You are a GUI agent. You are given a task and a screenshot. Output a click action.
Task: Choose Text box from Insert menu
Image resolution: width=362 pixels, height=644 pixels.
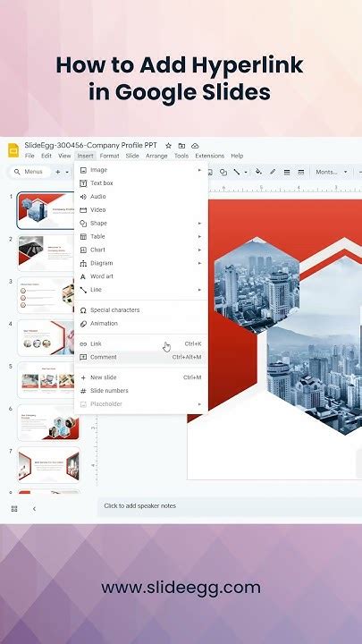(141, 183)
